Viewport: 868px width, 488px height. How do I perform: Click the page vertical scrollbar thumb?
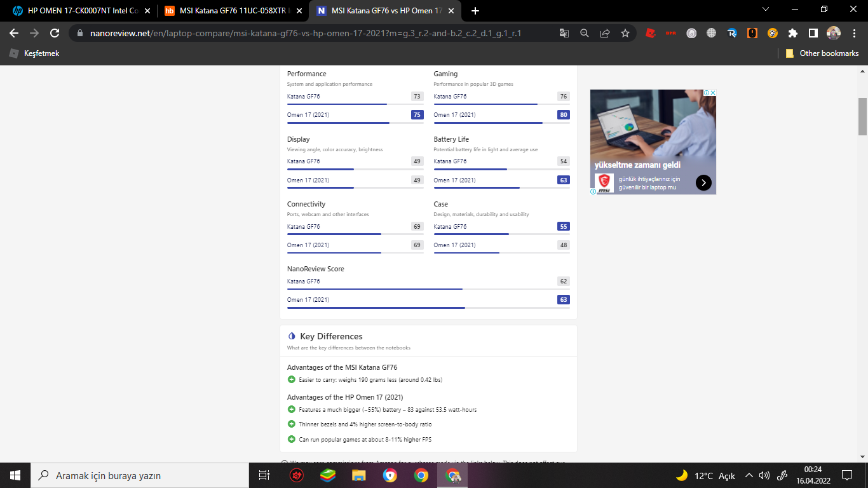pyautogui.click(x=862, y=116)
